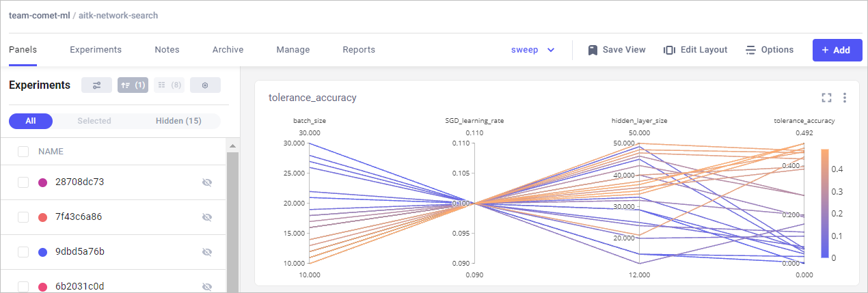Open the sweep view dropdown
The image size is (868, 293).
[533, 50]
